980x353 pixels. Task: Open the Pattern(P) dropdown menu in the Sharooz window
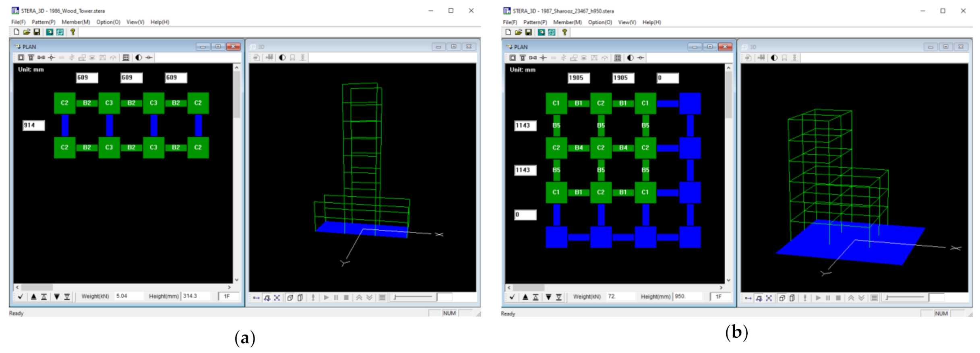point(535,22)
